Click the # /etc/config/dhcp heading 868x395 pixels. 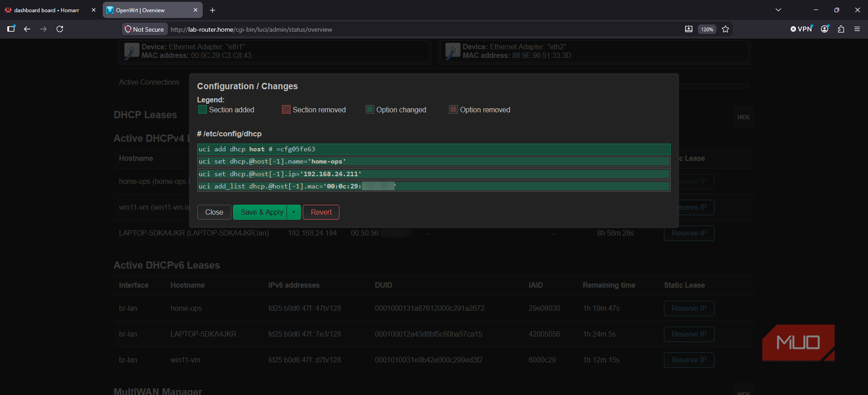[x=229, y=134]
